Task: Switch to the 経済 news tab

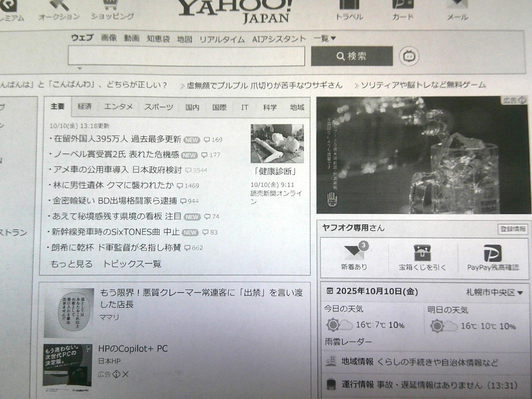Action: coord(84,106)
